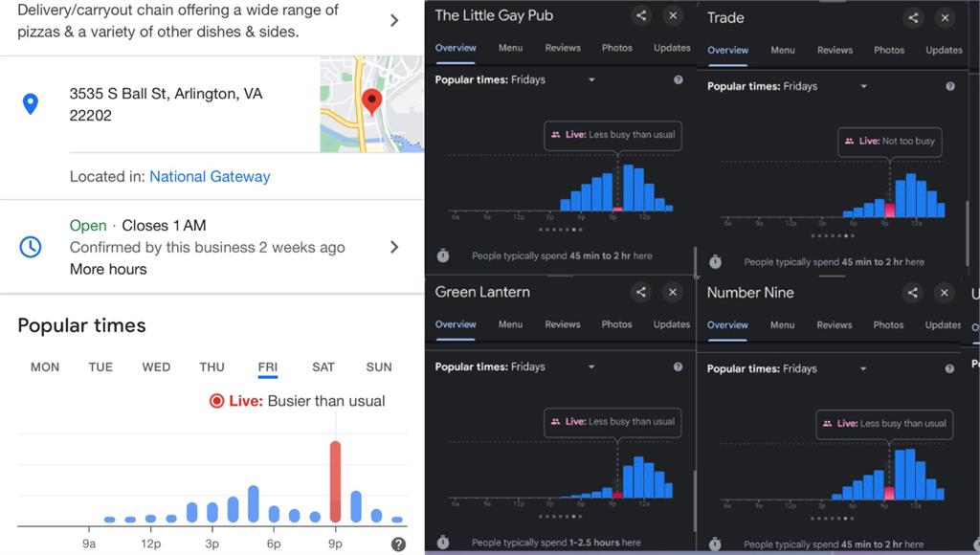Close the Green Lantern panel
Image resolution: width=980 pixels, height=555 pixels.
point(673,292)
